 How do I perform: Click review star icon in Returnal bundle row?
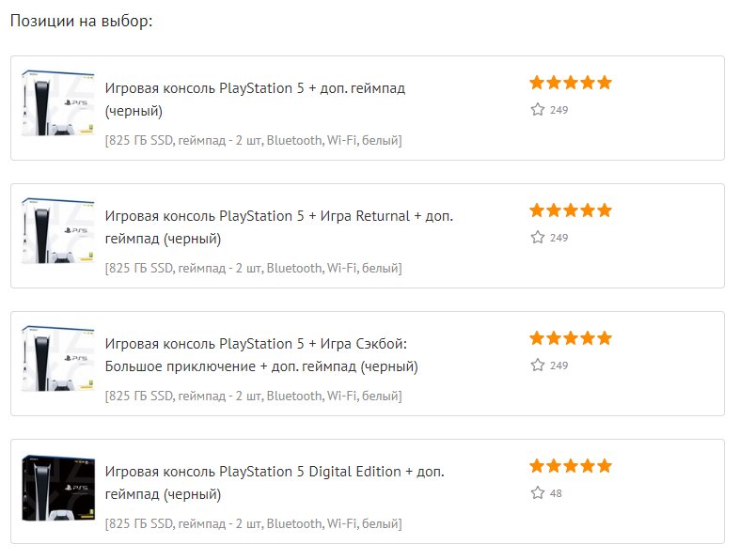point(538,238)
